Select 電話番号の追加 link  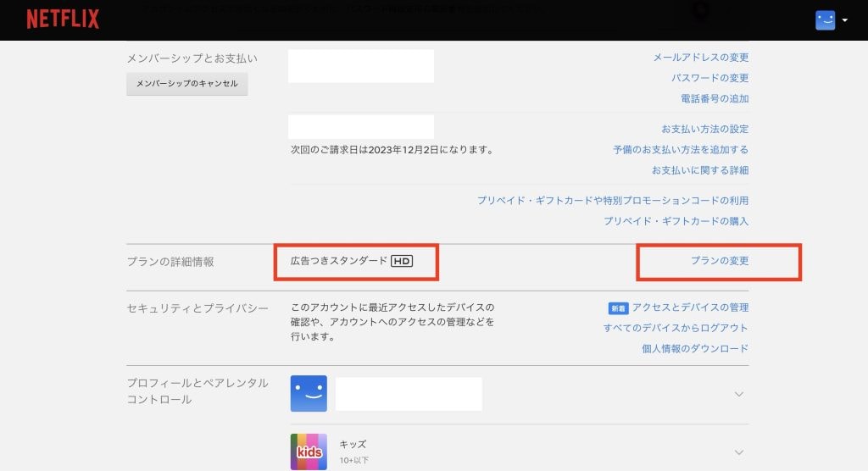[715, 98]
